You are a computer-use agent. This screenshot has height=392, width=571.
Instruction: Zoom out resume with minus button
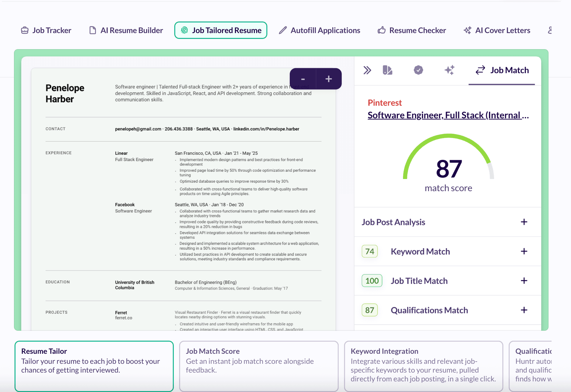[x=303, y=79]
